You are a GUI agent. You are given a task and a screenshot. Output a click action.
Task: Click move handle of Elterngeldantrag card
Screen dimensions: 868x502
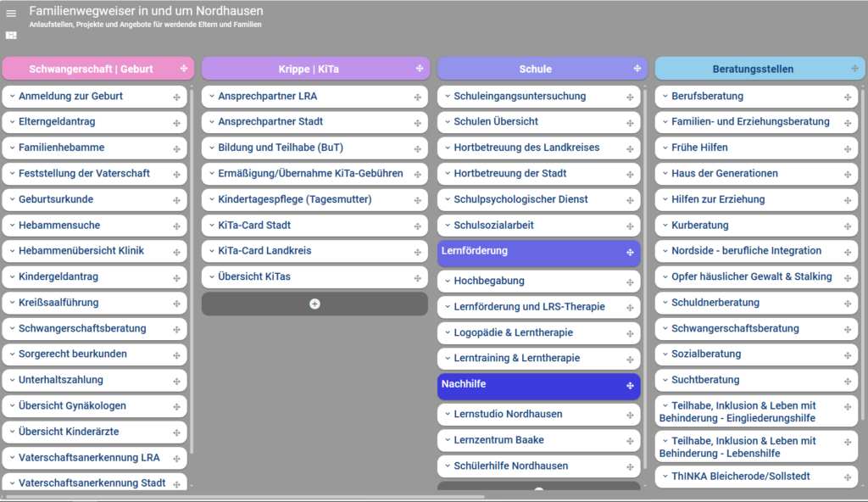pyautogui.click(x=176, y=123)
